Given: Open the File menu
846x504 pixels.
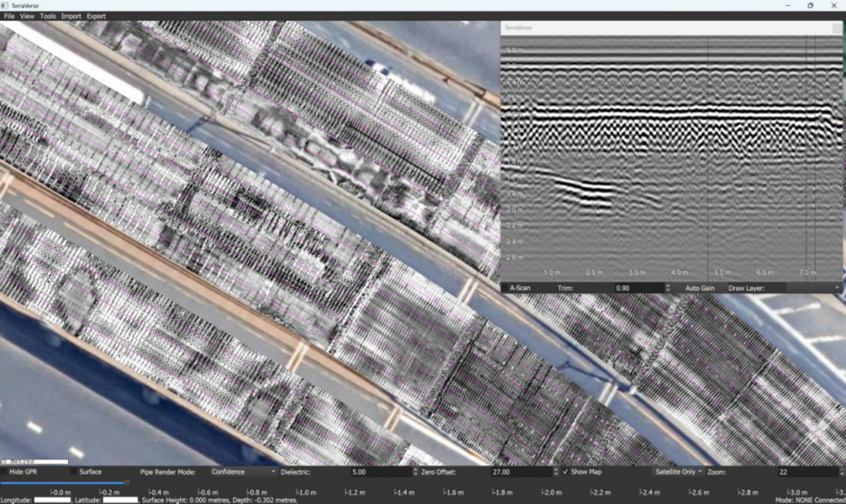Looking at the screenshot, I should (9, 16).
